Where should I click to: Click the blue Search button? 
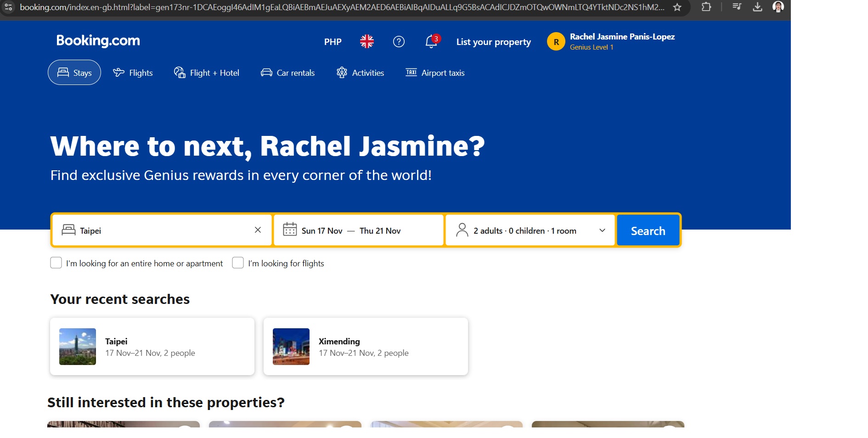point(648,230)
